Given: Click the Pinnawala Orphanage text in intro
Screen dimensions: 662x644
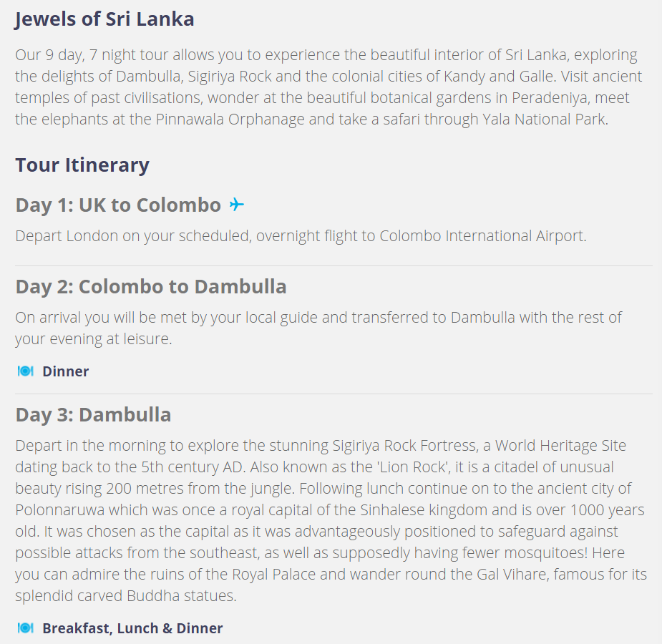Looking at the screenshot, I should pyautogui.click(x=230, y=119).
